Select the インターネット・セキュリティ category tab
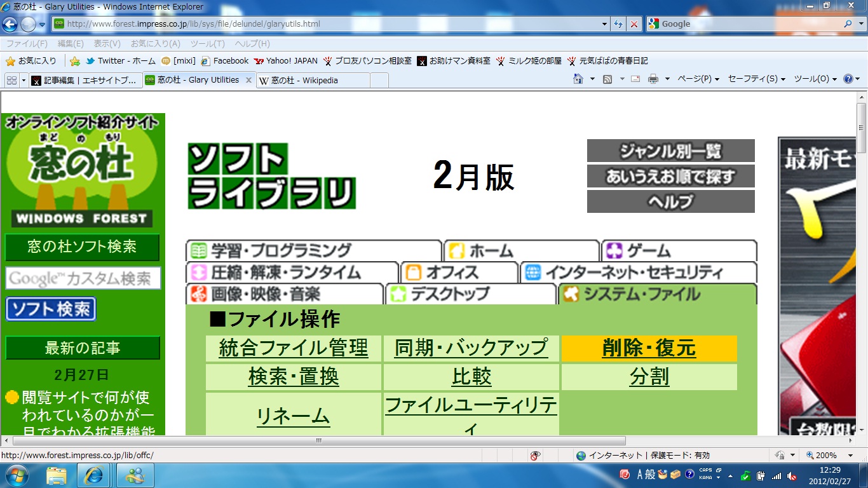 click(x=639, y=273)
